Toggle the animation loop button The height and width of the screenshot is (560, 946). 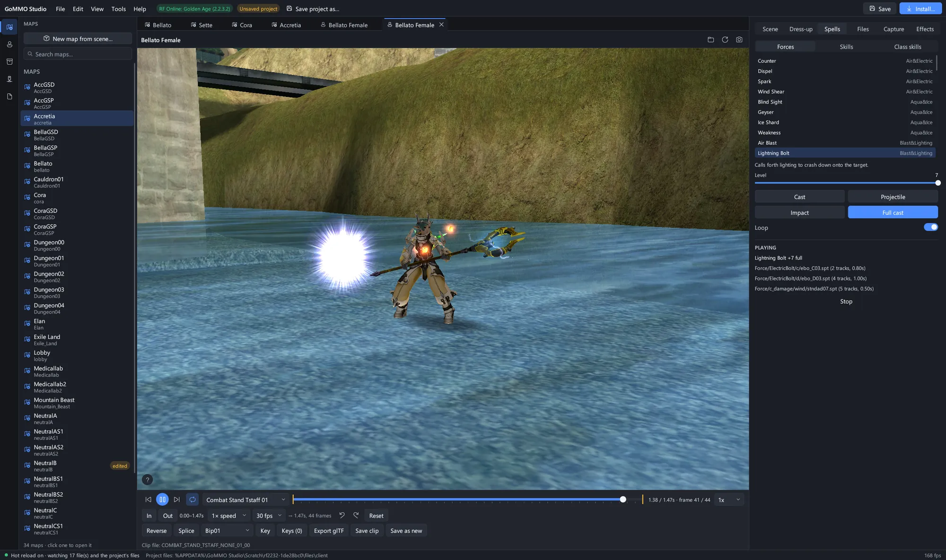tap(193, 499)
